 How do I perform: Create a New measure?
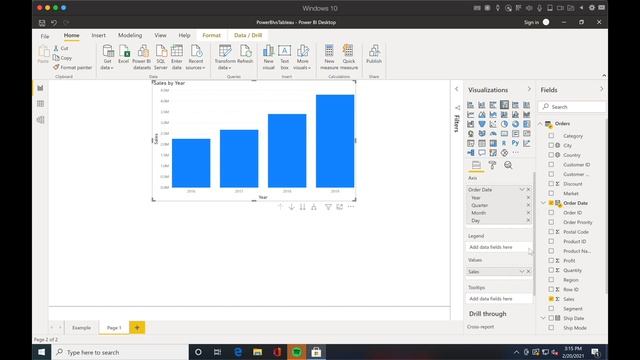click(329, 57)
